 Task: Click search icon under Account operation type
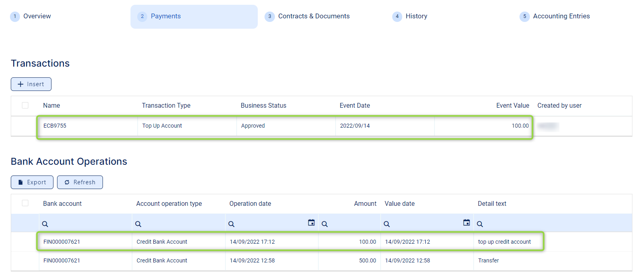138,224
